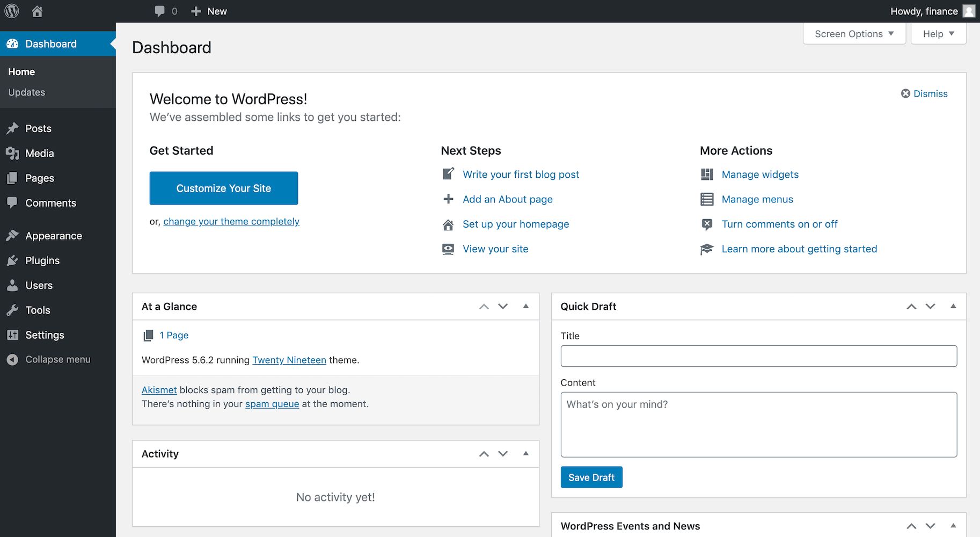This screenshot has width=980, height=537.
Task: Click the edit icon beside Write your first blog post
Action: coord(448,174)
